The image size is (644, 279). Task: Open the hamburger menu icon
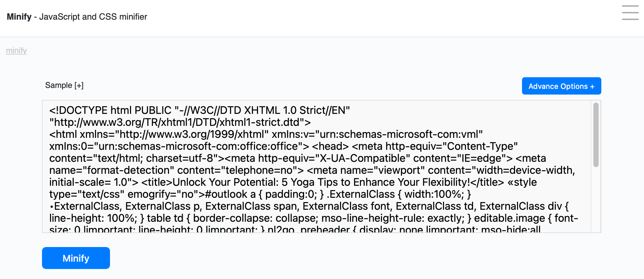tap(630, 13)
